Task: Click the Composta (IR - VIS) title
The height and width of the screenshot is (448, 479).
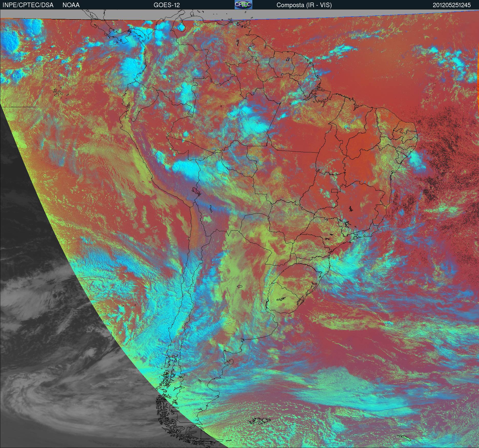Action: point(304,5)
